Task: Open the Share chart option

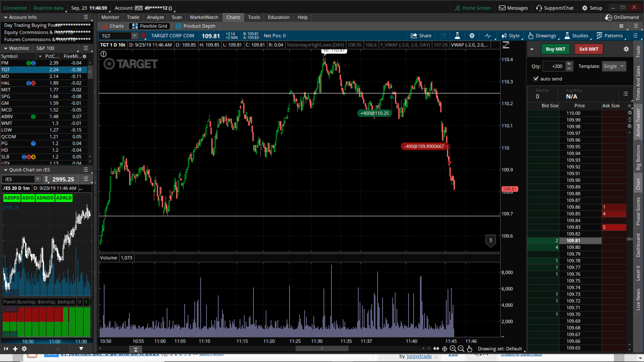Action: click(421, 36)
